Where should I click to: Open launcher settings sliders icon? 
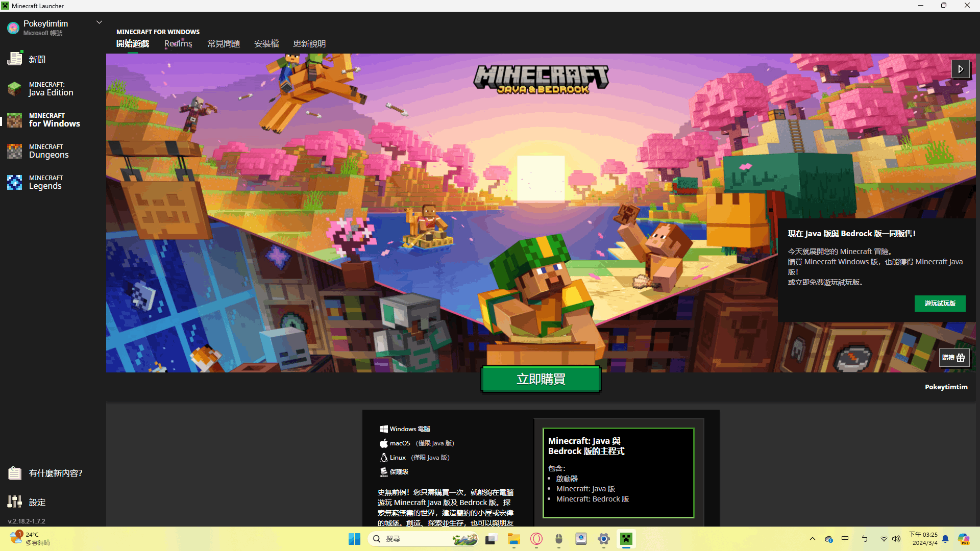click(15, 502)
